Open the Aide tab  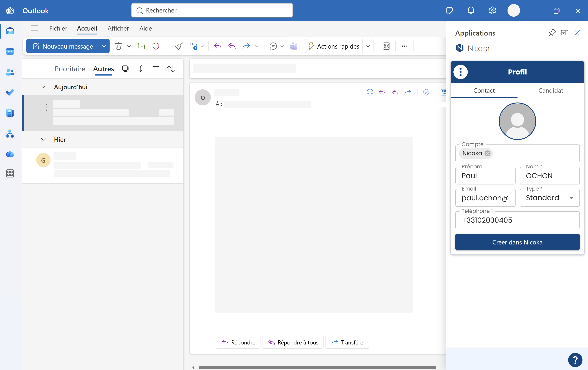coord(146,28)
